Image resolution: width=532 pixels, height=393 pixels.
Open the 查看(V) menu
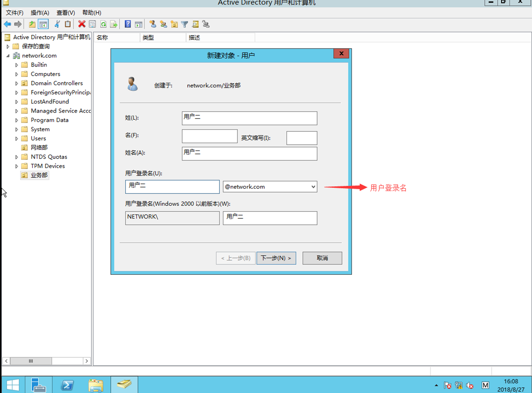click(65, 12)
